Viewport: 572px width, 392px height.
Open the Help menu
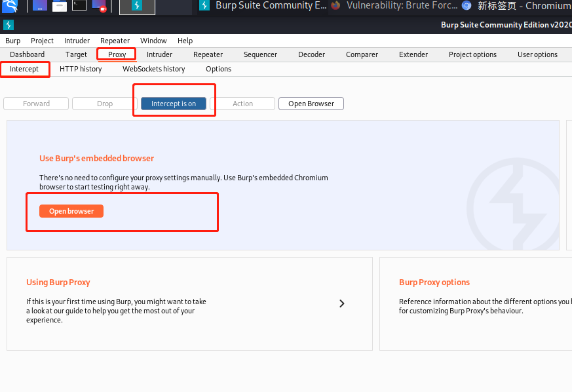coord(185,41)
